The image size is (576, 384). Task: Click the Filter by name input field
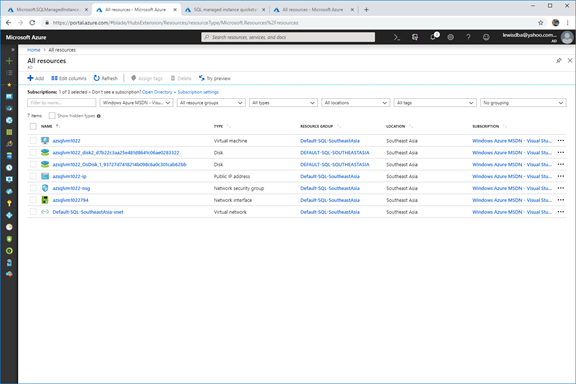pos(61,103)
